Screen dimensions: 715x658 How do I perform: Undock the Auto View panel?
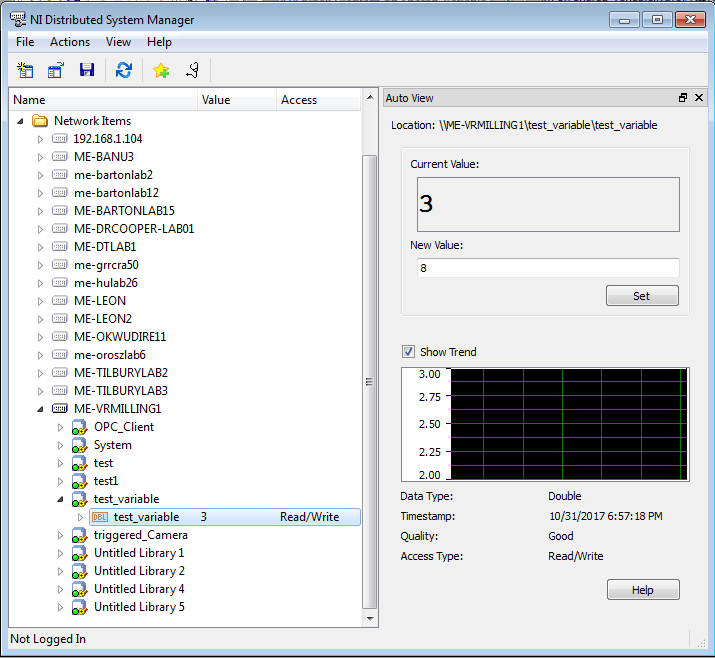(683, 98)
